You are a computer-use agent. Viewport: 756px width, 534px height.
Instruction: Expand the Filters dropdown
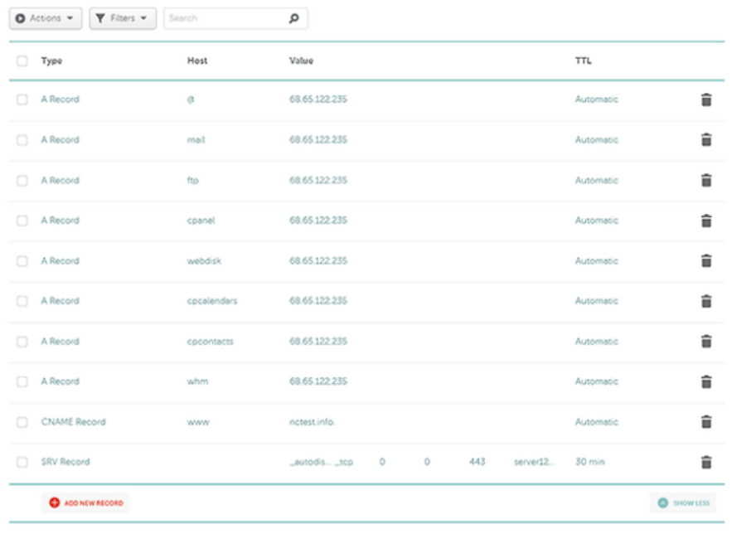tap(122, 18)
